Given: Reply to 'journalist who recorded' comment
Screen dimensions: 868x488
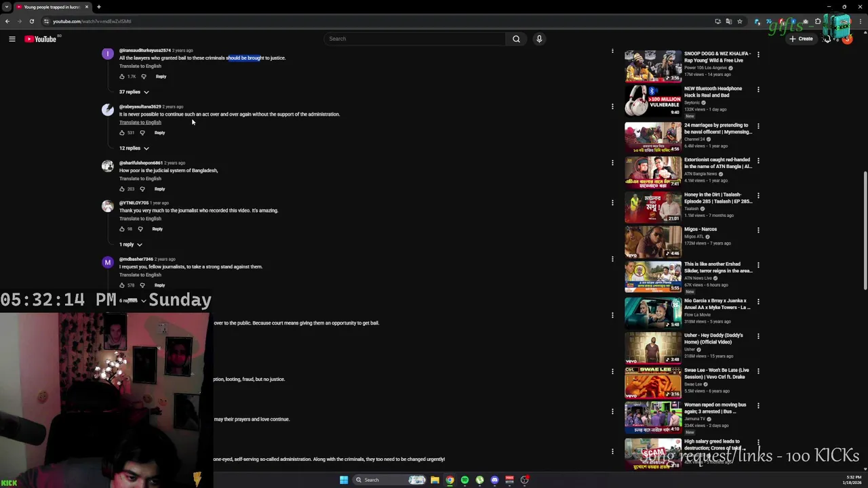Looking at the screenshot, I should point(157,229).
